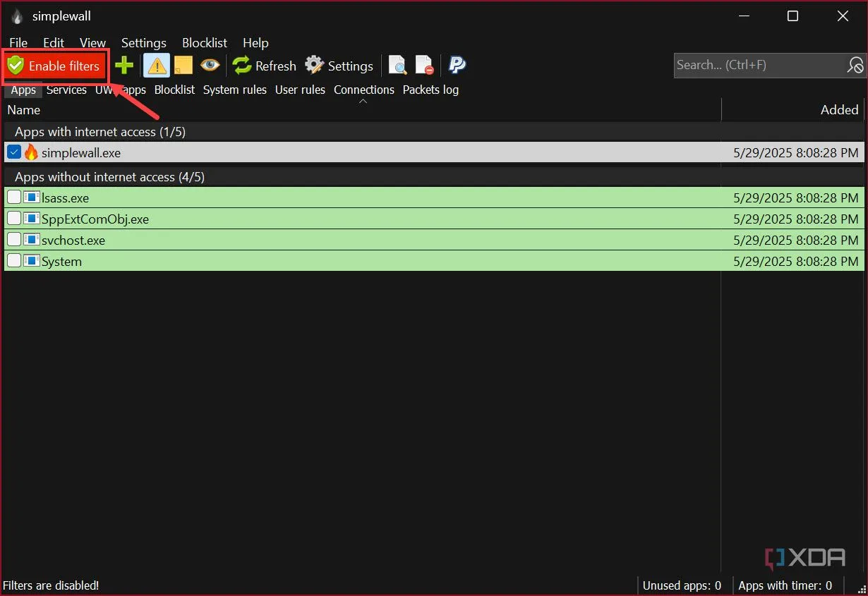Select the System row name

(61, 262)
